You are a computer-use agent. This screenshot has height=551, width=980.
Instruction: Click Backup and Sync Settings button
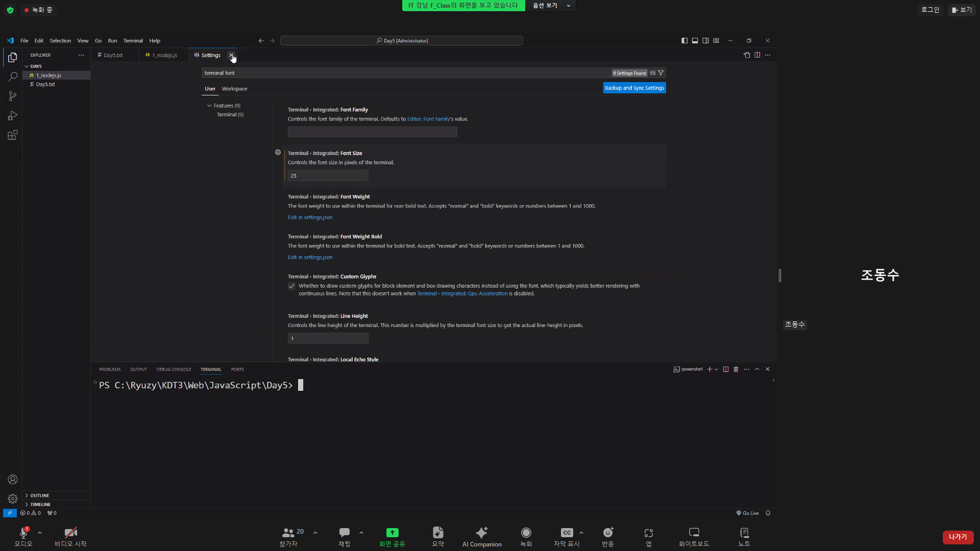pyautogui.click(x=634, y=88)
